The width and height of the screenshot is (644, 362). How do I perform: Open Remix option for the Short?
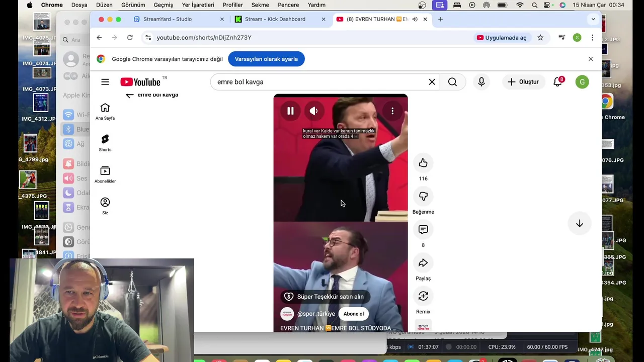423,296
